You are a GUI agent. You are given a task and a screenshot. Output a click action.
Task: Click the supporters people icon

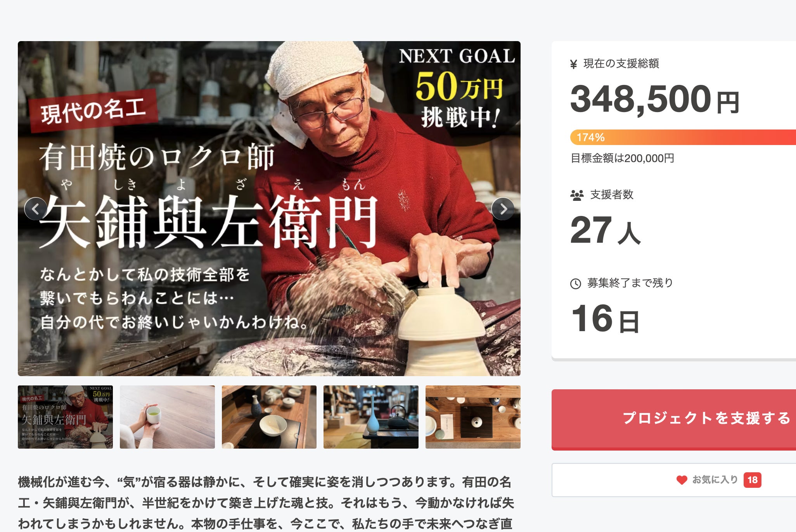577,195
